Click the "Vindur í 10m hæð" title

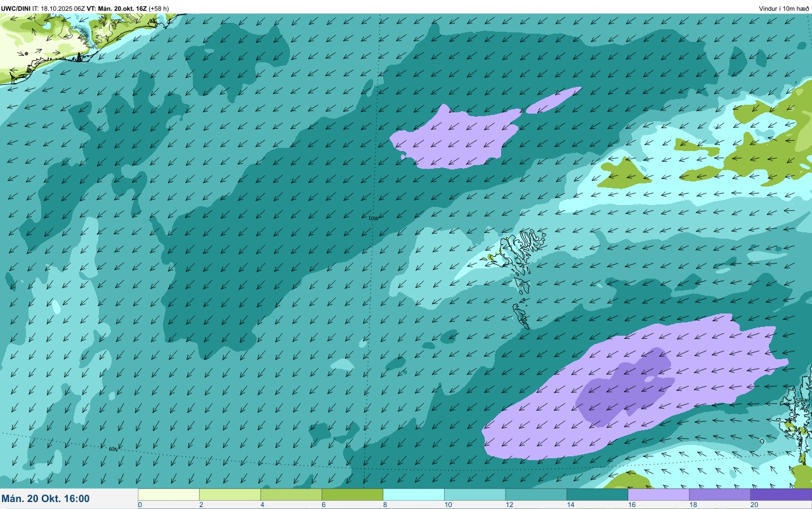(x=783, y=8)
